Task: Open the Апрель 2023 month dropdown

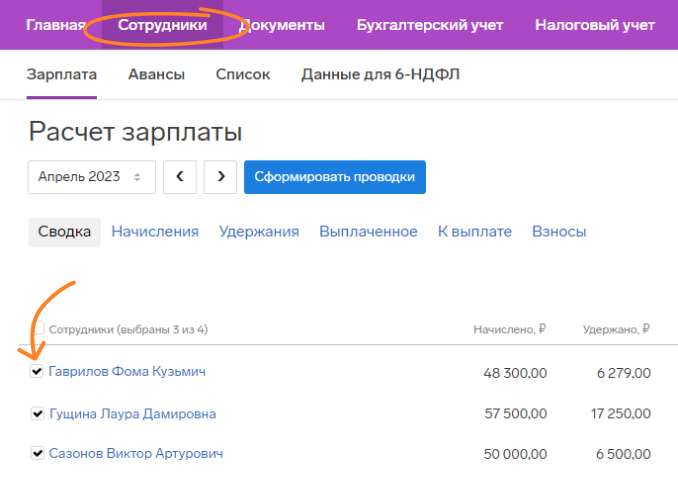Action: 92,177
